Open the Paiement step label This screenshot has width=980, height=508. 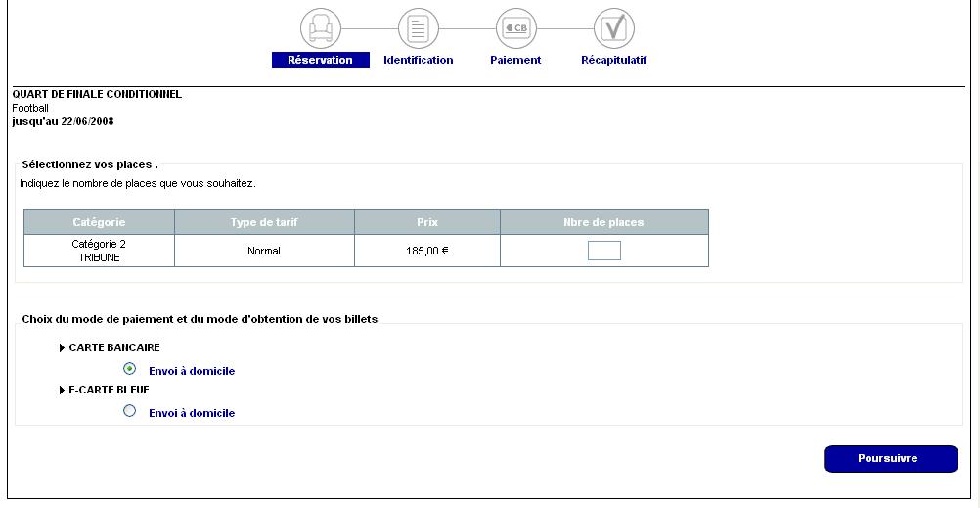515,60
